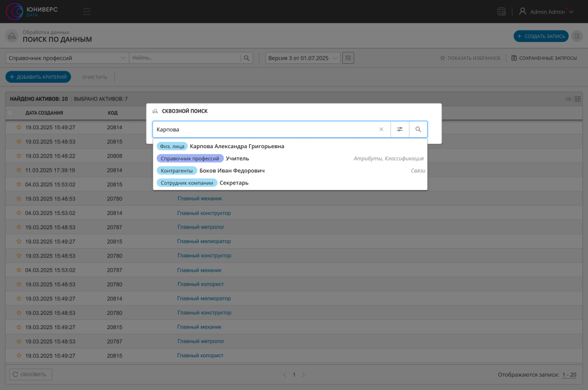Open search filter settings in Сквозной поиск
Image resolution: width=588 pixels, height=390 pixels.
[x=400, y=130]
